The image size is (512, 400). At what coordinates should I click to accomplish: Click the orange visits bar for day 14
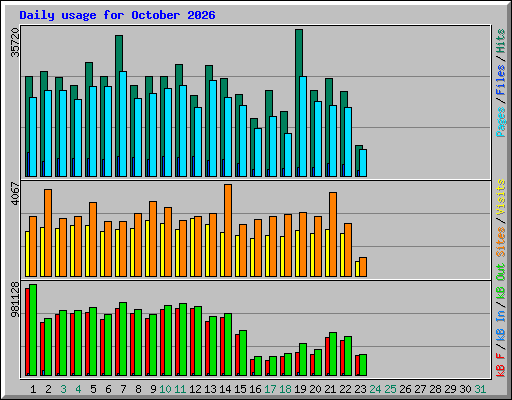point(228,230)
